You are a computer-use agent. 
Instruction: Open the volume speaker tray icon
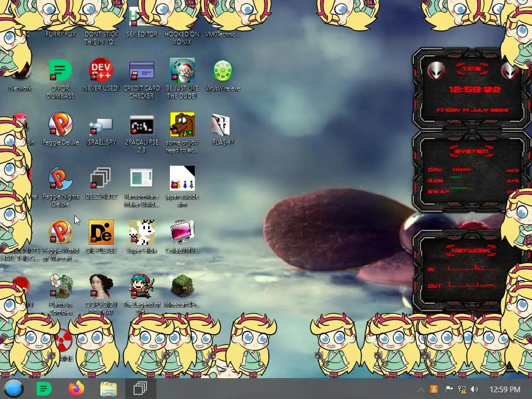(x=474, y=389)
